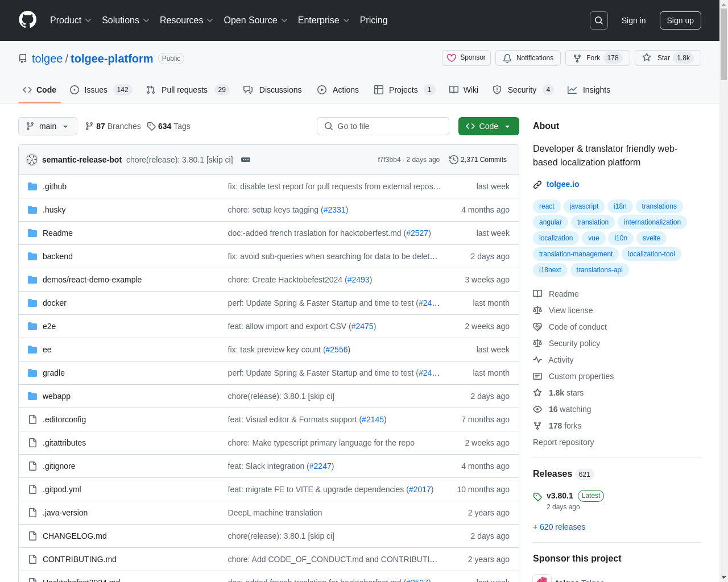Image resolution: width=728 pixels, height=582 pixels.
Task: Open the v3.80.1 release tag
Action: click(x=560, y=496)
